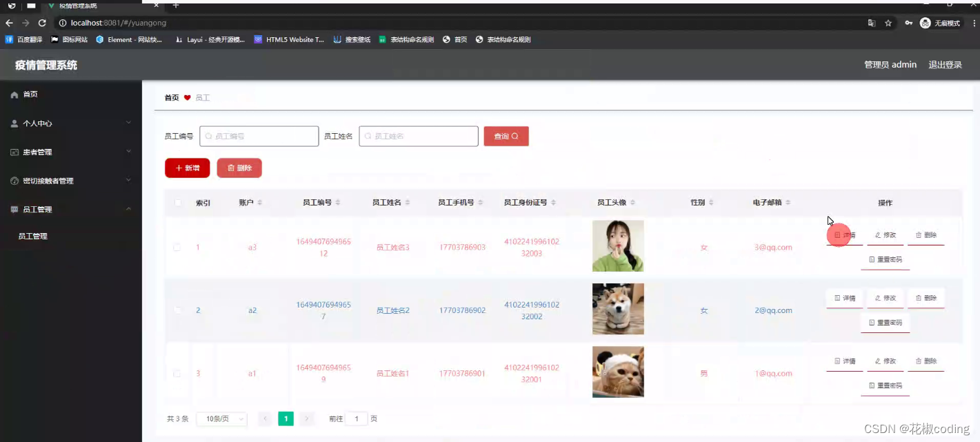This screenshot has height=442, width=980.
Task: Click page number 1 in pagination
Action: (286, 419)
